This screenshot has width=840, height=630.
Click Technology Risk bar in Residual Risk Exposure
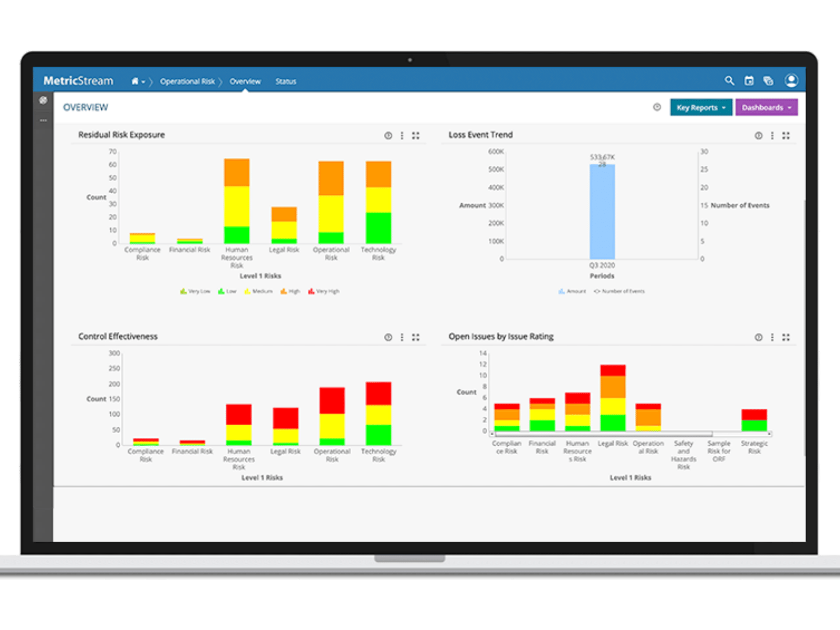[379, 203]
